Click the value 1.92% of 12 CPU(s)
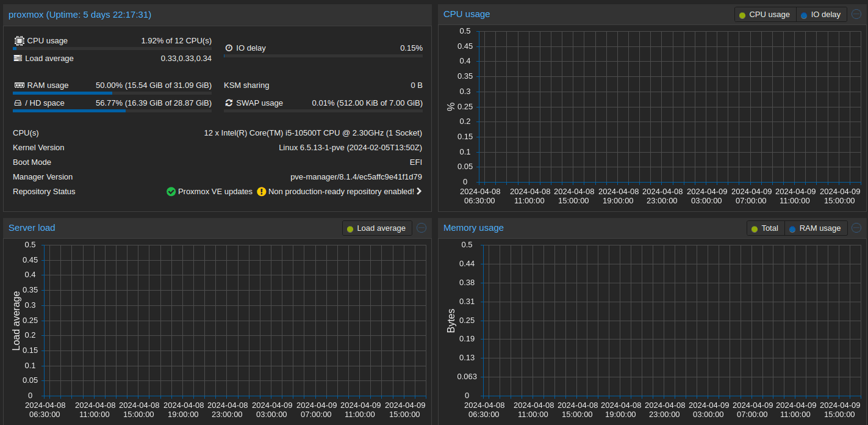This screenshot has width=868, height=425. 176,41
